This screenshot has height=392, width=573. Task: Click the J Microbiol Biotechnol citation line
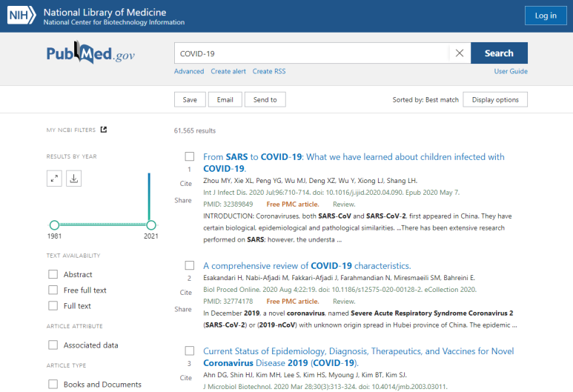325,387
